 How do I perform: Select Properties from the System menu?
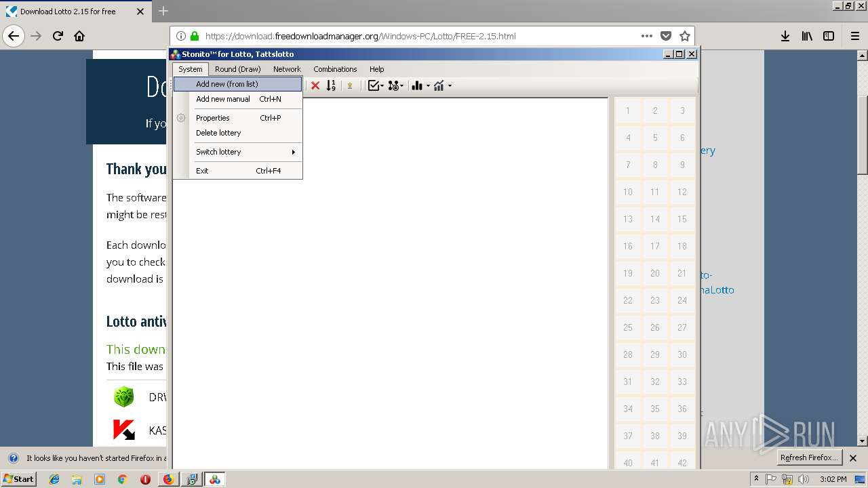click(x=237, y=118)
